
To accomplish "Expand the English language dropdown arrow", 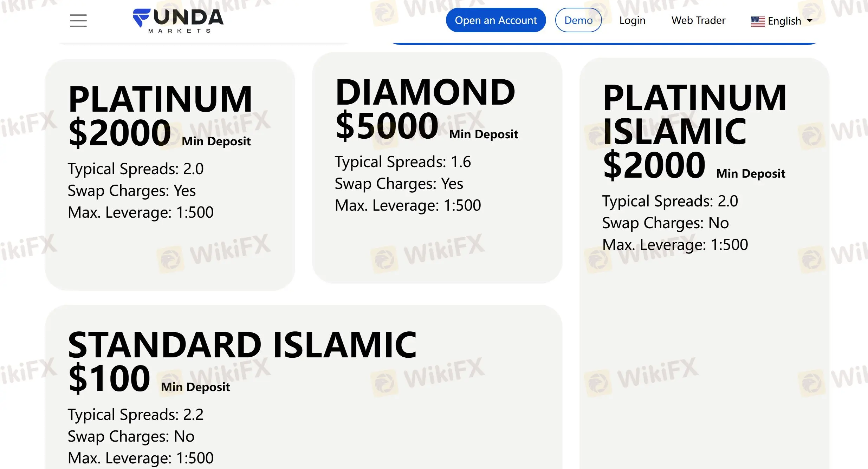I will click(x=810, y=21).
